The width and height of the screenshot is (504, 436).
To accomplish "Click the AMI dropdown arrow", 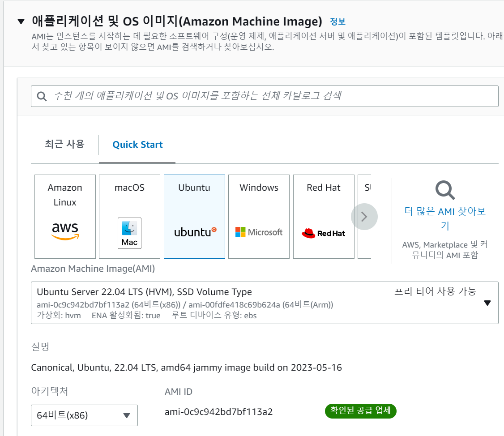I will point(487,303).
